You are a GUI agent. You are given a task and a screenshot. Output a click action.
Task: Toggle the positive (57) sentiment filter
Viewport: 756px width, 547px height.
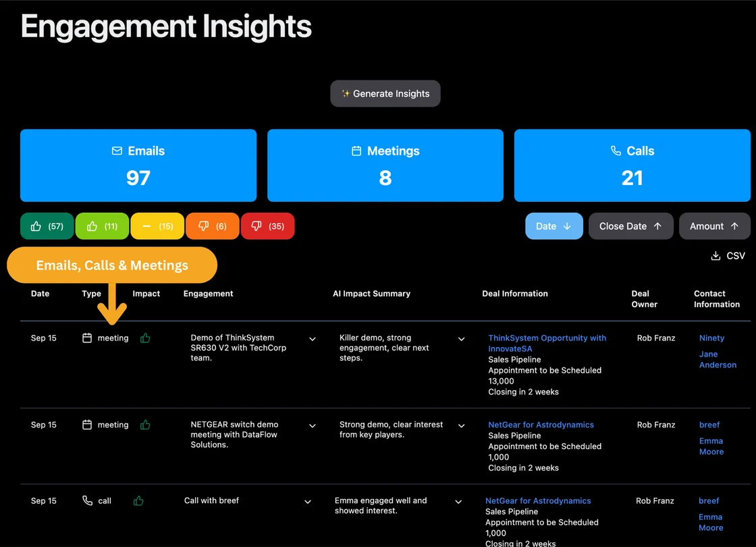coord(47,226)
